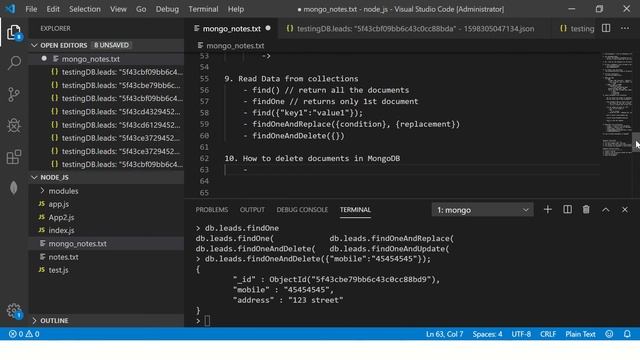Expand the modules folder
This screenshot has height=360, width=640.
[42, 191]
